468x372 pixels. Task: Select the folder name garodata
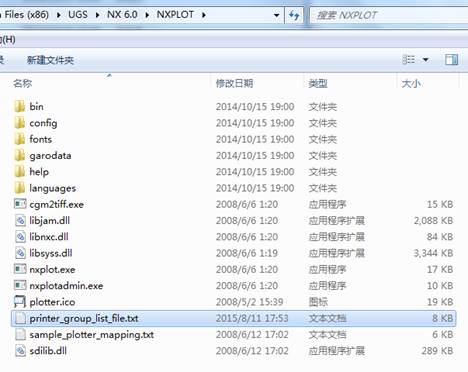click(x=50, y=156)
